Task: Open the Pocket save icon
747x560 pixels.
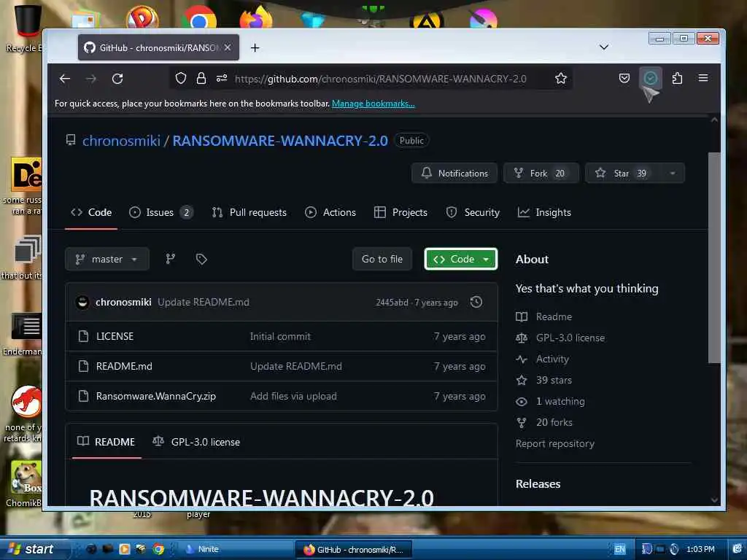Action: pos(624,78)
